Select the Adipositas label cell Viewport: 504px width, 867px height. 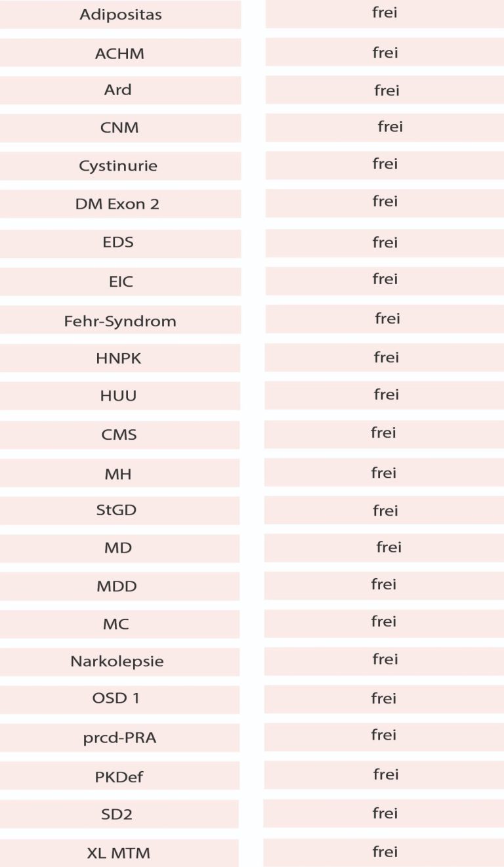[x=120, y=14]
